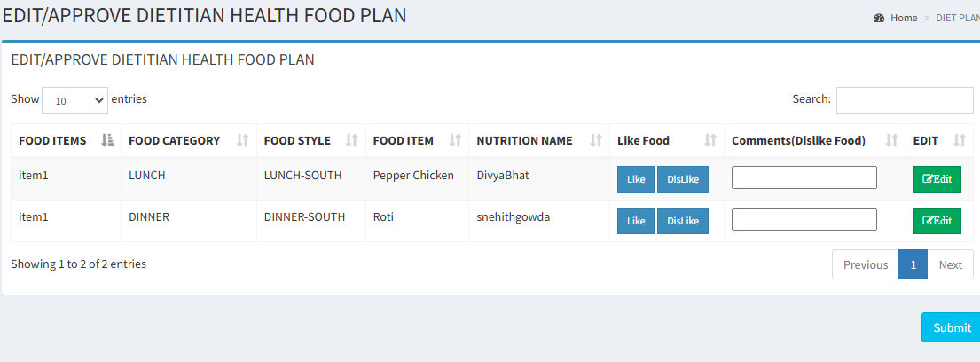Sort table by FOOD ITEM arrows
The image size is (980, 362).
pos(455,141)
